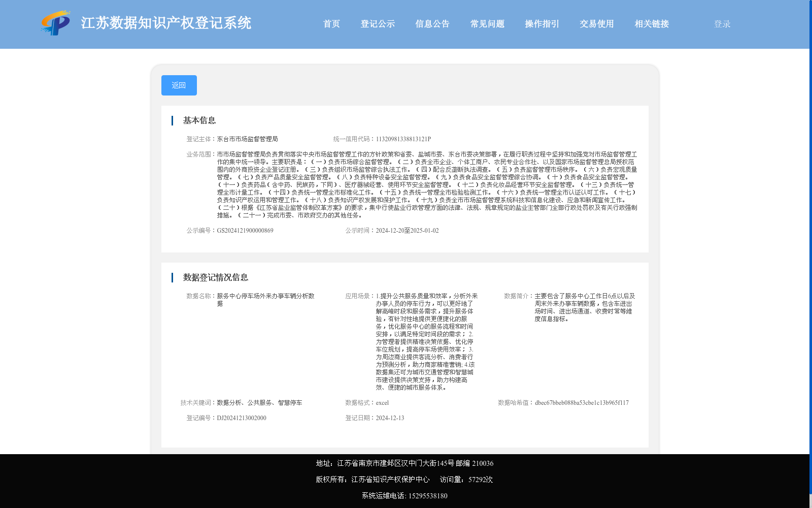Select the registration number DJ20241213002000
812x508 pixels.
click(x=242, y=418)
